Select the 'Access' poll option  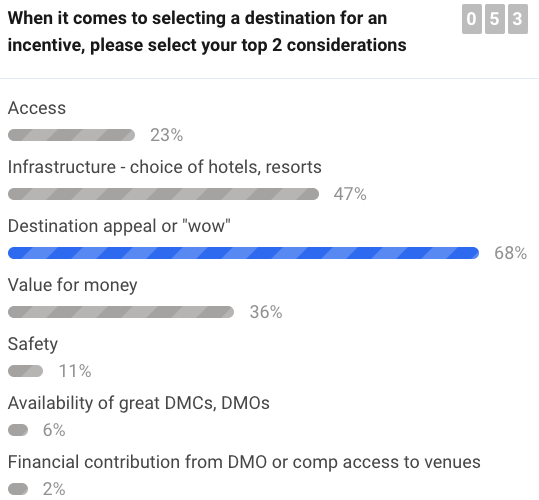coord(37,108)
